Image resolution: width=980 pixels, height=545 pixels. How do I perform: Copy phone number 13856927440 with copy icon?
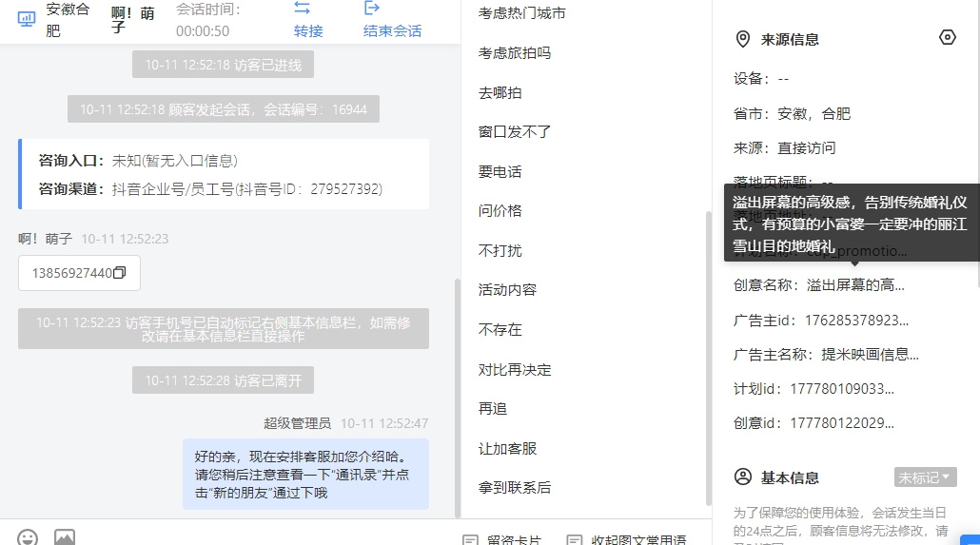coord(119,272)
